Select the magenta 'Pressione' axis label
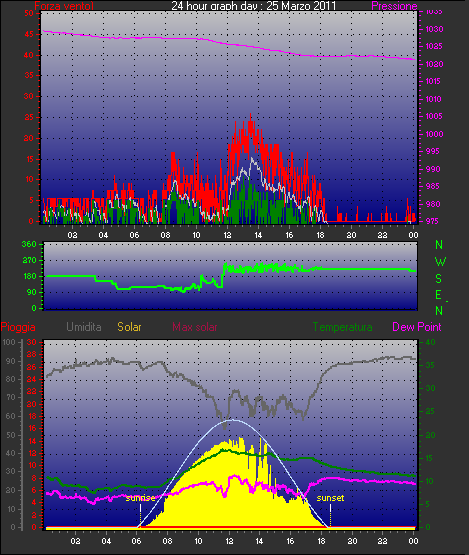The image size is (469, 555). (394, 6)
